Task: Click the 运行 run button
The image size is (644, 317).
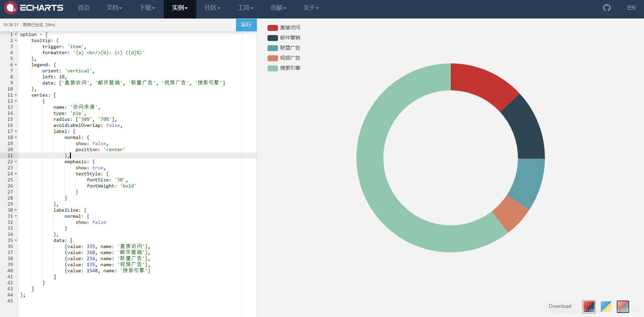Action: click(246, 25)
